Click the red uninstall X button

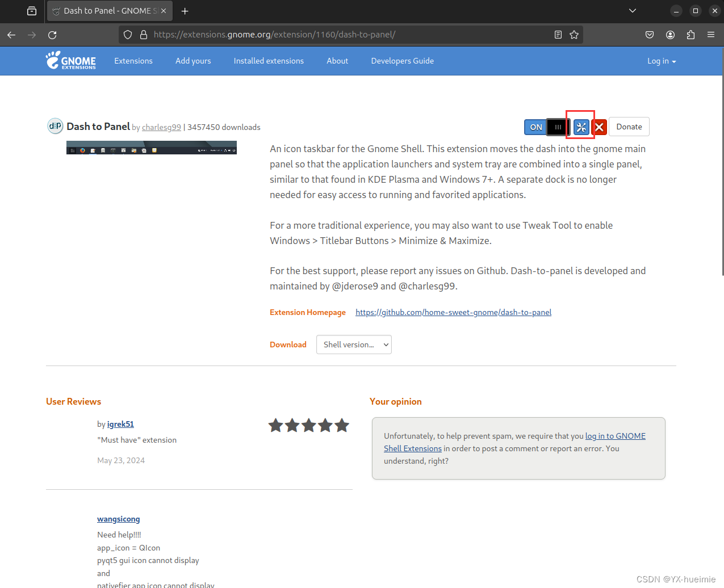coord(599,127)
